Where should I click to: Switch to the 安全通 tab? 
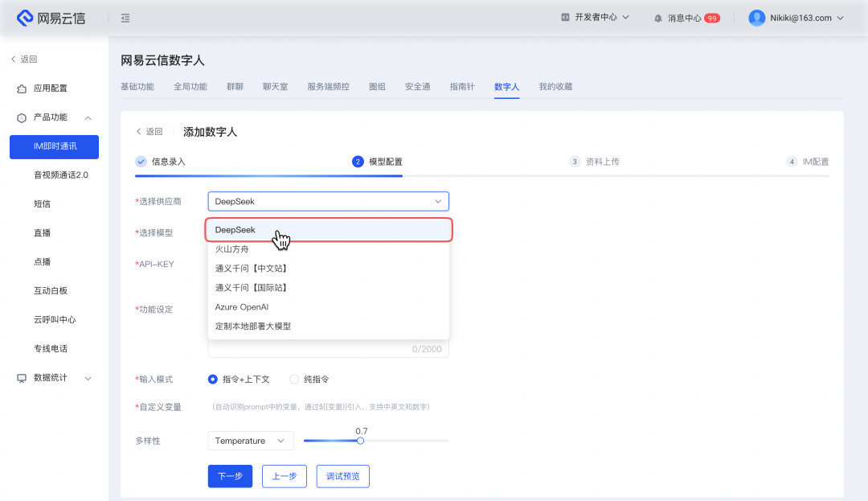pos(419,86)
